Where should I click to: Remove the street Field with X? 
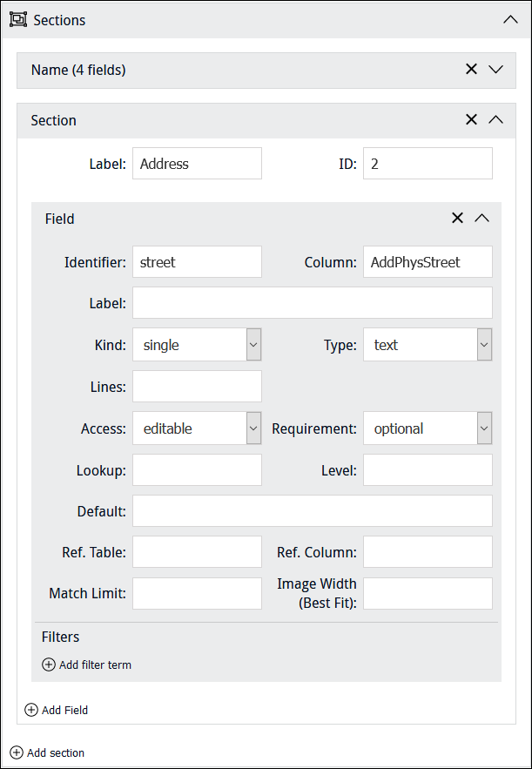[x=457, y=219]
